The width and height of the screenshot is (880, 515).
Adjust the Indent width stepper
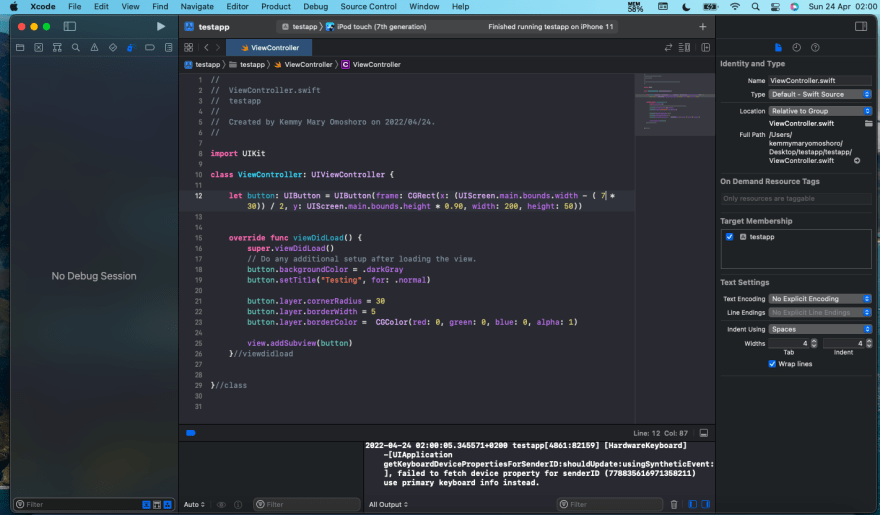click(869, 343)
